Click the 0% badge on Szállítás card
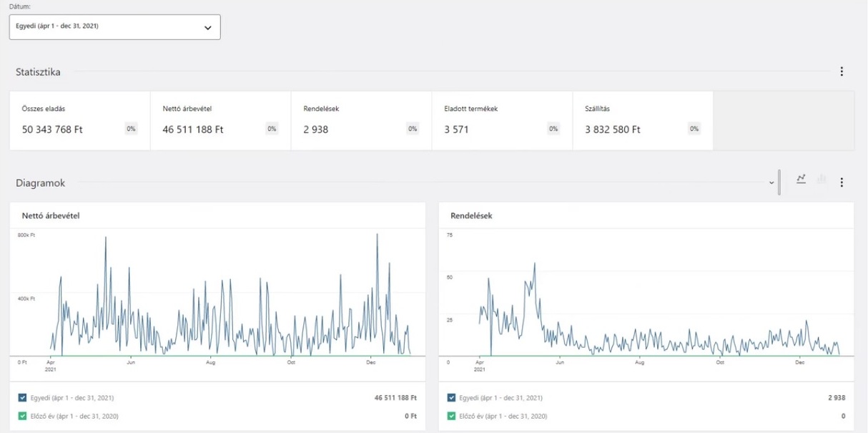Screen dimensions: 868x433 pos(694,129)
